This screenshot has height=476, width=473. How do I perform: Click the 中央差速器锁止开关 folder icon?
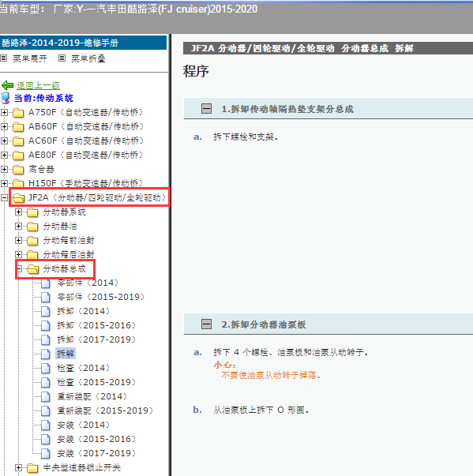click(32, 468)
